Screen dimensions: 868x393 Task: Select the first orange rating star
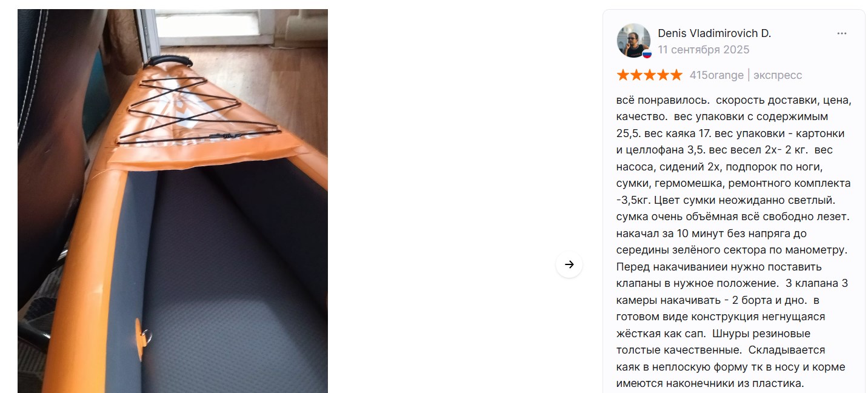(623, 75)
